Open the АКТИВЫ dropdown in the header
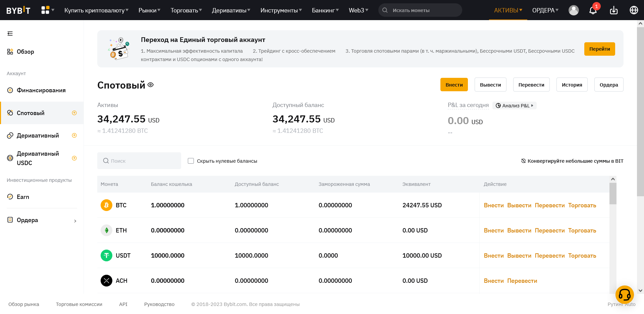644x314 pixels. click(x=508, y=10)
